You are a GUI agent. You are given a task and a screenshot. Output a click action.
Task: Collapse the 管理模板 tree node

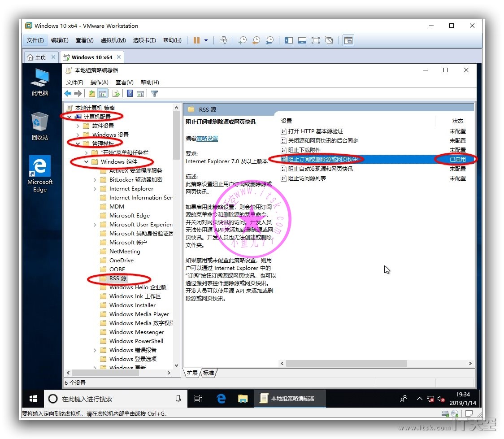pos(78,143)
